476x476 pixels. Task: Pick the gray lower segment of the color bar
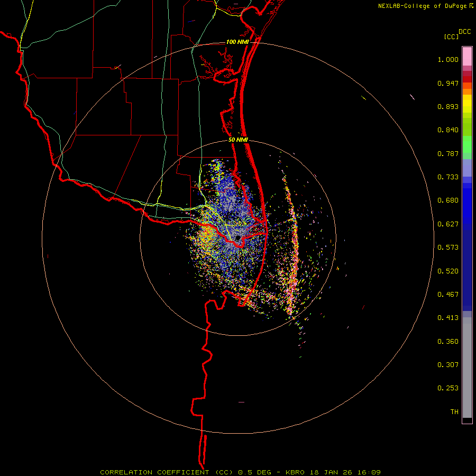click(467, 368)
